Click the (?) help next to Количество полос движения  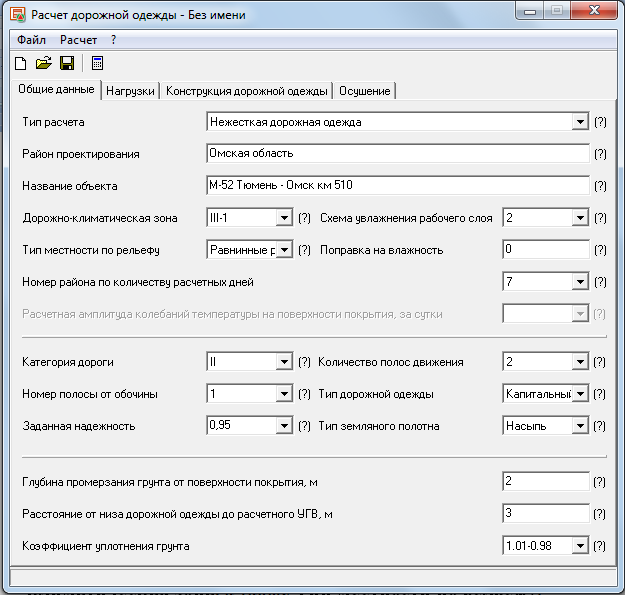tap(599, 362)
